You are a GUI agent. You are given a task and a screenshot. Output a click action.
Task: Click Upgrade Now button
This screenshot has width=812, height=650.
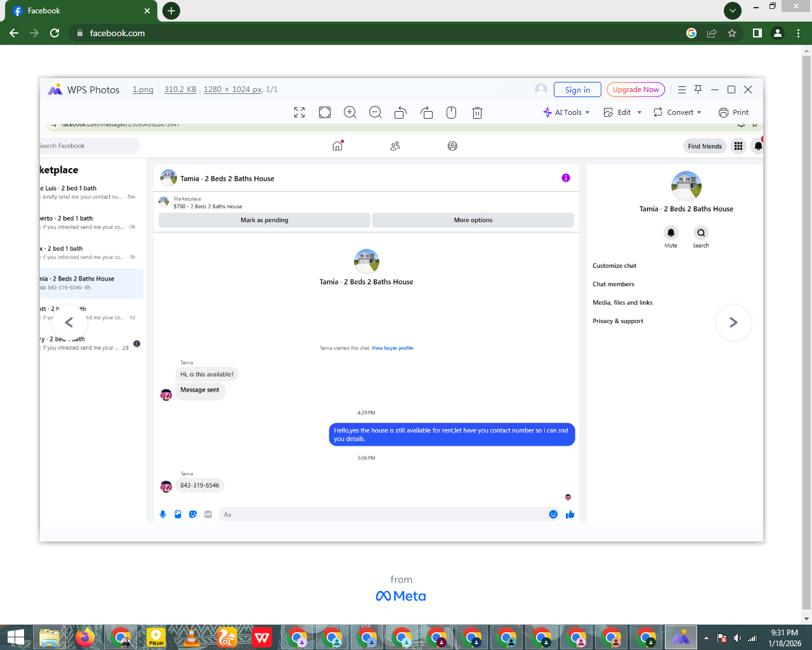click(x=636, y=90)
